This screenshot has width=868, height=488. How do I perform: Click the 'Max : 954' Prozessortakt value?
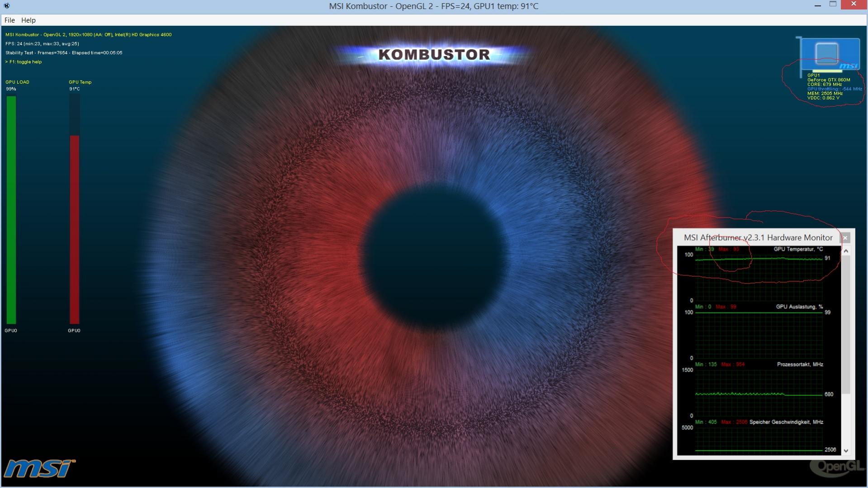pos(733,365)
